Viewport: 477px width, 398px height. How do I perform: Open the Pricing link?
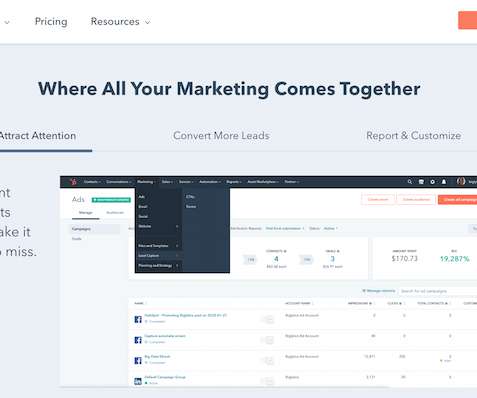pos(51,22)
